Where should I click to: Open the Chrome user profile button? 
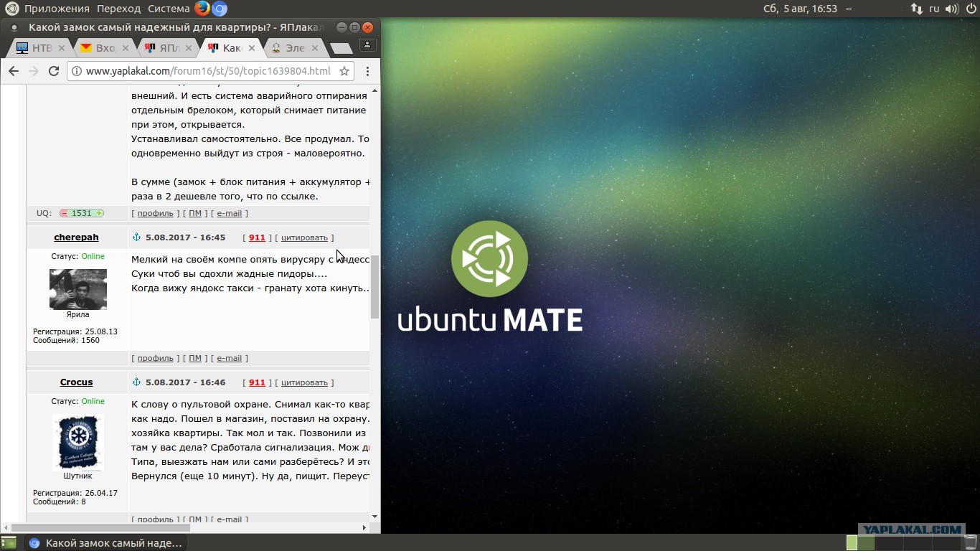pyautogui.click(x=367, y=45)
